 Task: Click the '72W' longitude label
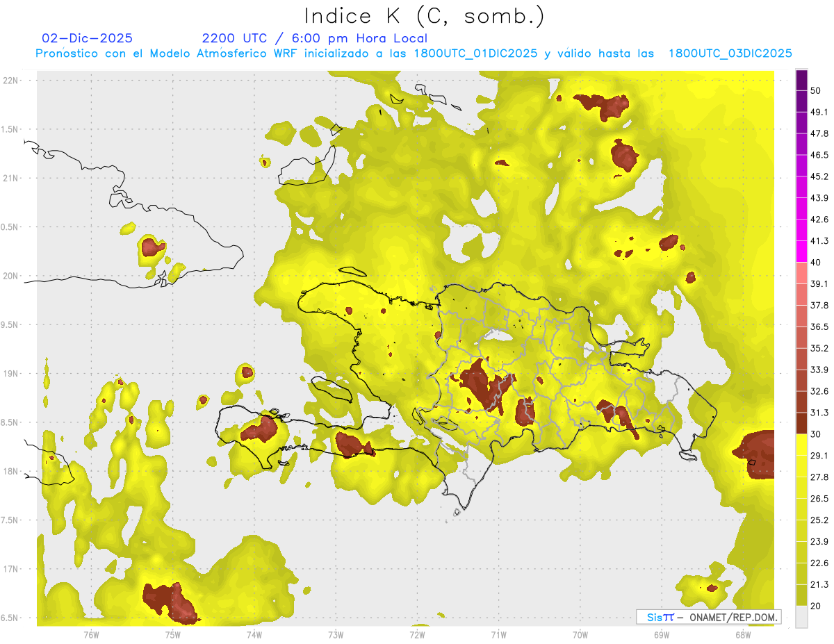pyautogui.click(x=417, y=634)
